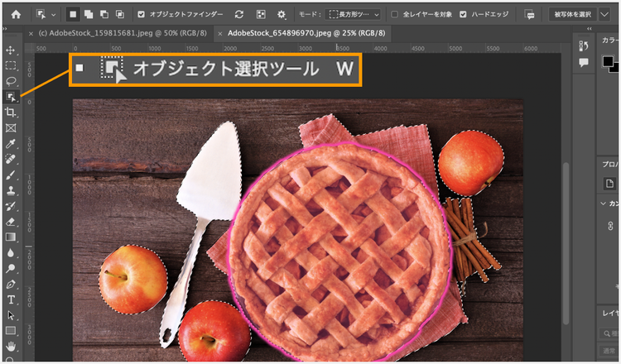
Task: Switch to the AdobeStock_654896970.jpeg tab
Action: coord(306,33)
